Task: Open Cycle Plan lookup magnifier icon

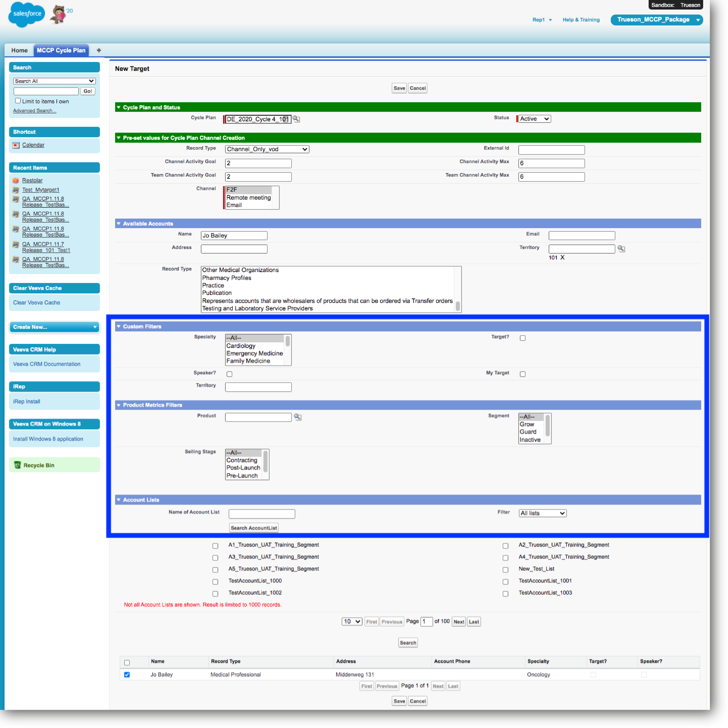Action: click(297, 119)
